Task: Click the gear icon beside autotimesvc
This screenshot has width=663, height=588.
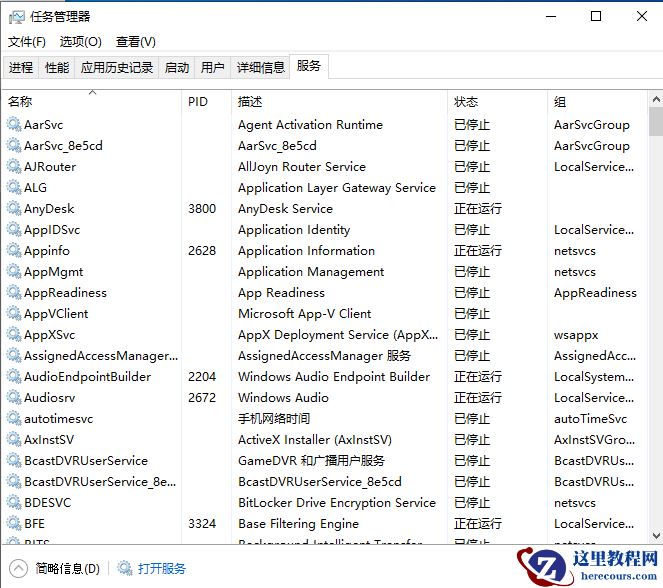Action: click(14, 419)
